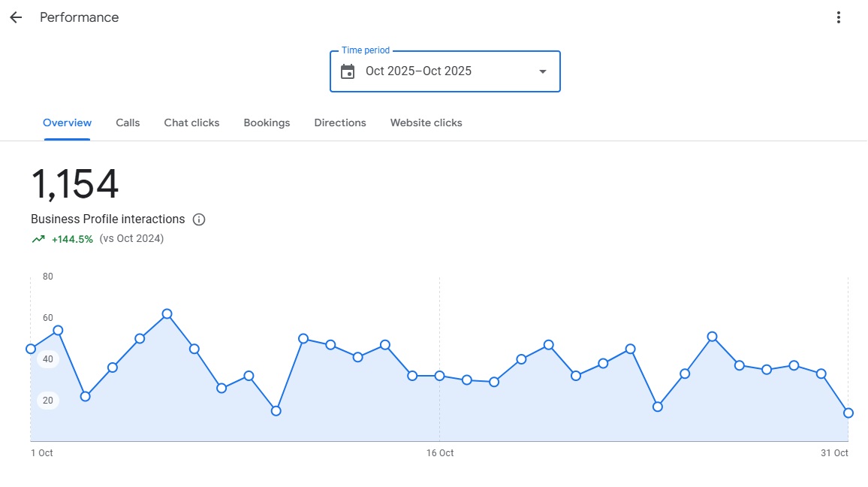Image resolution: width=868 pixels, height=487 pixels.
Task: Click the 1,154 interactions total
Action: coord(74,183)
